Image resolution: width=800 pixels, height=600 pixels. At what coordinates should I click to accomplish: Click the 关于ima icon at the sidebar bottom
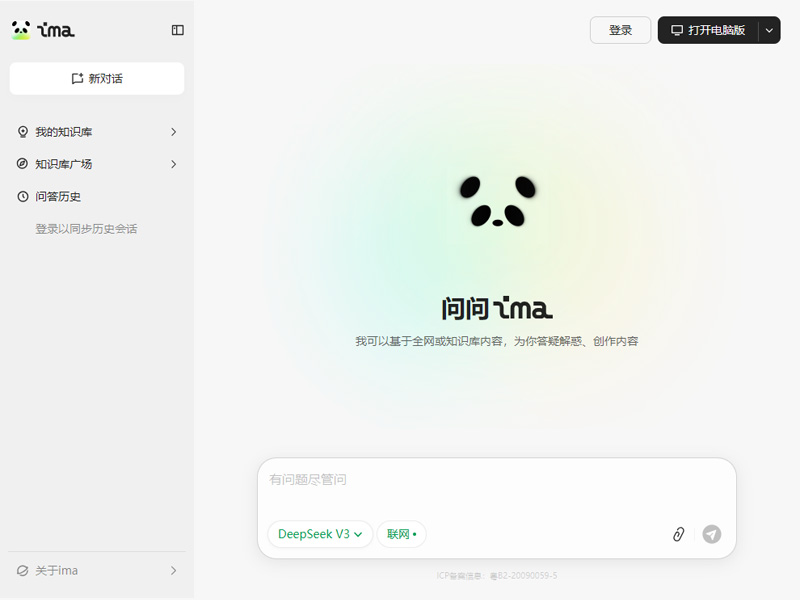(x=22, y=570)
